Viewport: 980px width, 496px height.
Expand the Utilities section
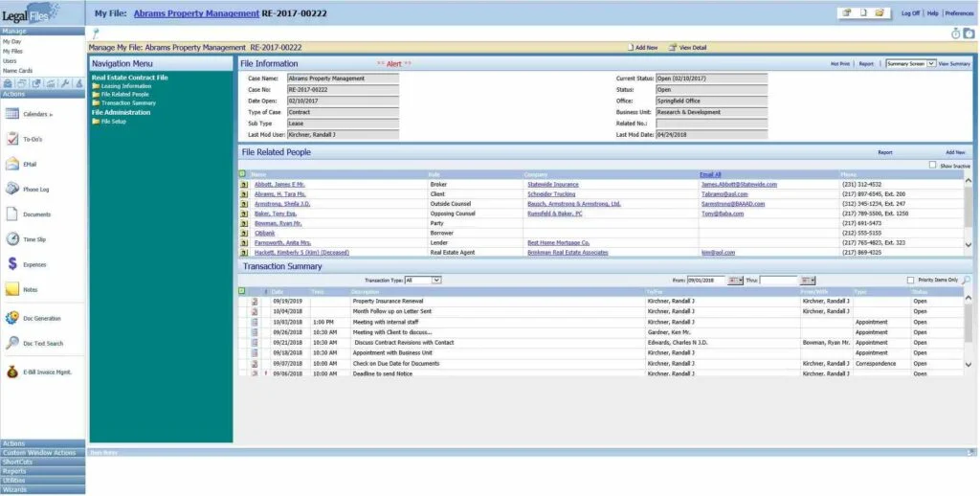42,481
